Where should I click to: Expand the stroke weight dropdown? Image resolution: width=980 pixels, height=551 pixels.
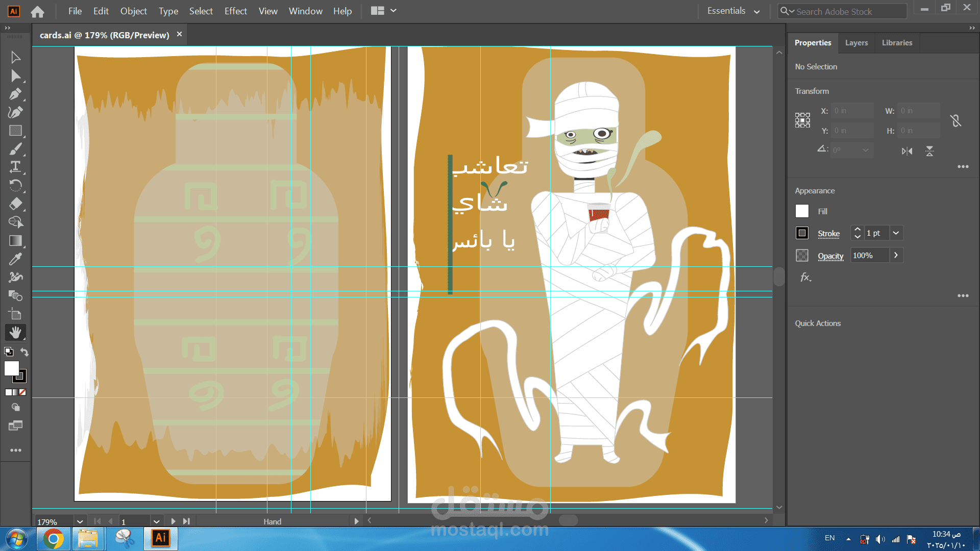896,233
